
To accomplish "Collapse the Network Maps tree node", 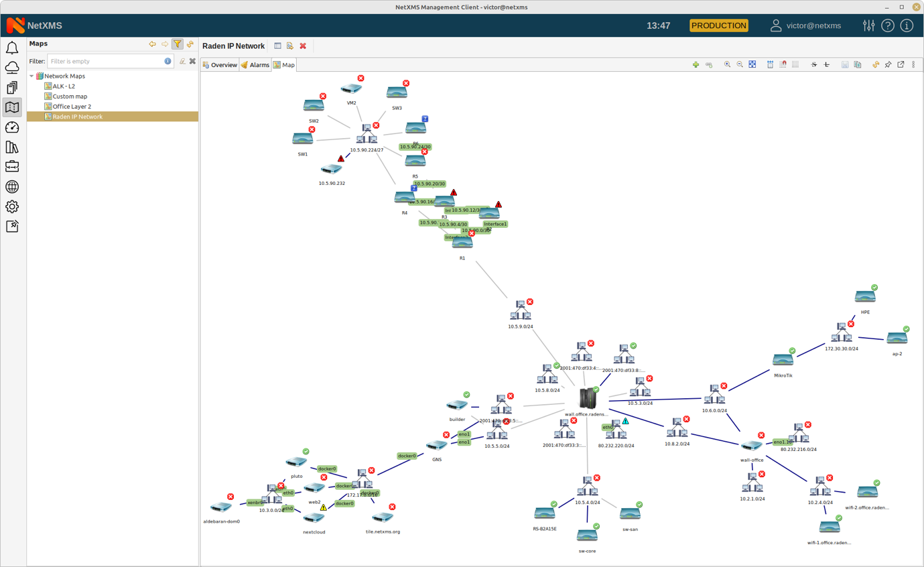I will pyautogui.click(x=31, y=76).
